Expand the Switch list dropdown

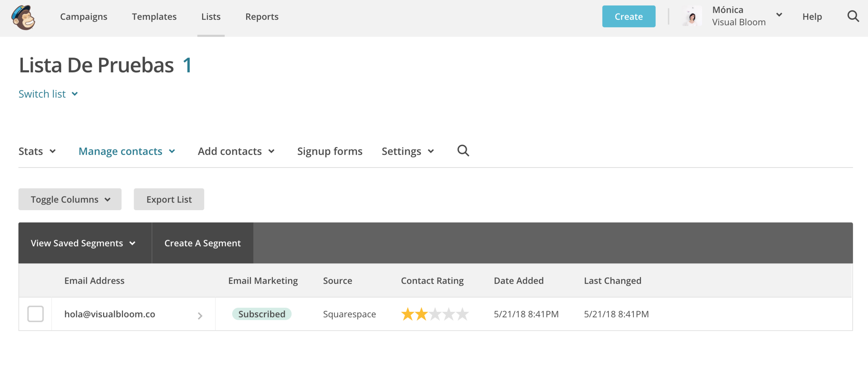pyautogui.click(x=48, y=94)
